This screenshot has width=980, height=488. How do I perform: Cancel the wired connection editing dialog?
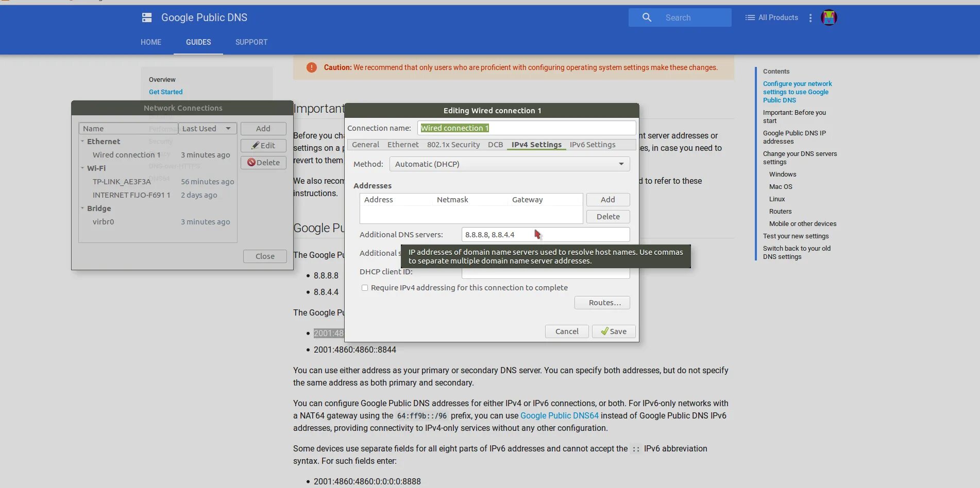[567, 332]
